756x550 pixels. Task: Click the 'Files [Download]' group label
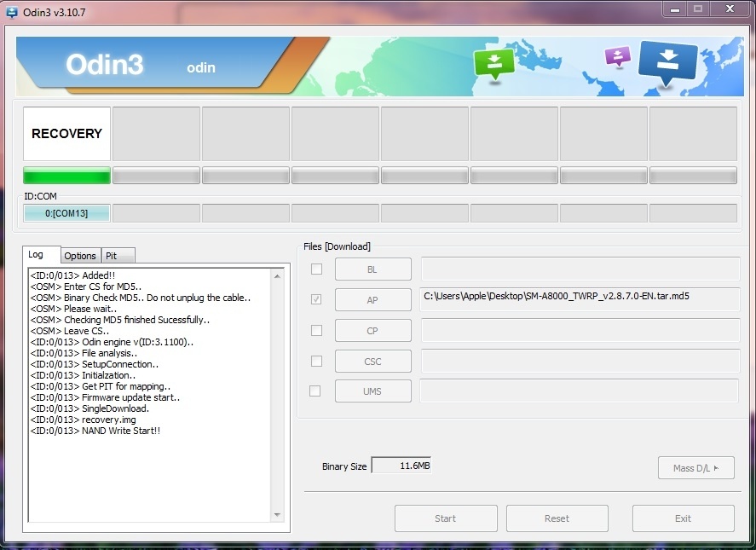[x=337, y=246]
